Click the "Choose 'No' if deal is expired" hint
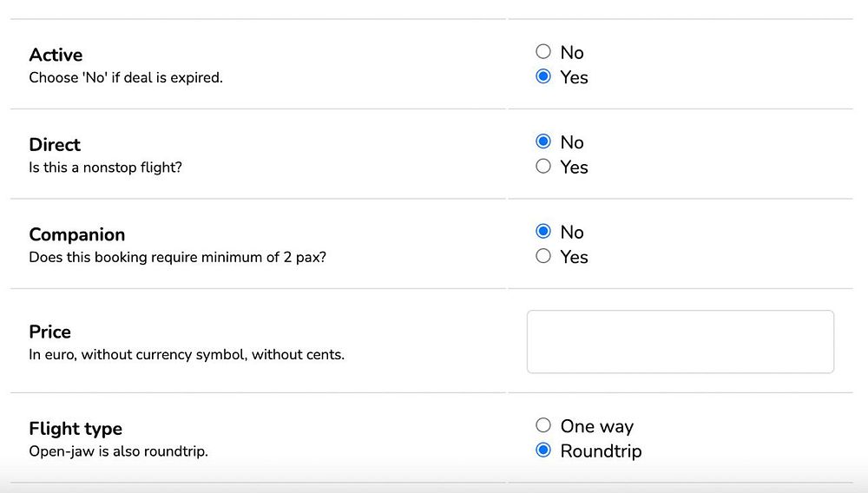Viewport: 868px width, 493px height. point(126,77)
